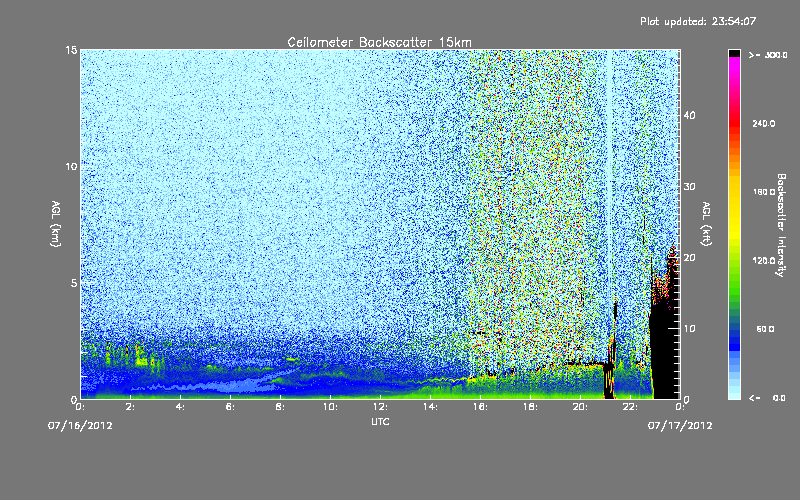Image resolution: width=800 pixels, height=500 pixels.
Task: Pick the black top swatch of colorbar
Action: 734,53
